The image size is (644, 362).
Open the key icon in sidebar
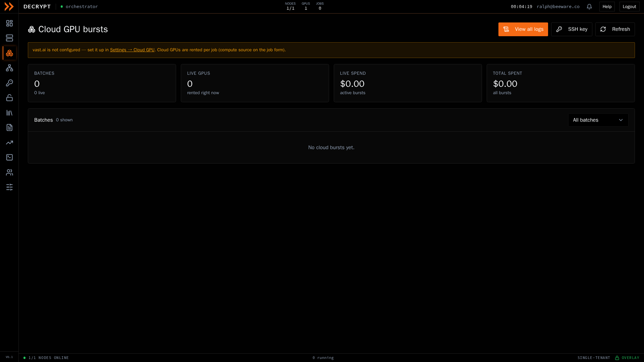click(9, 83)
